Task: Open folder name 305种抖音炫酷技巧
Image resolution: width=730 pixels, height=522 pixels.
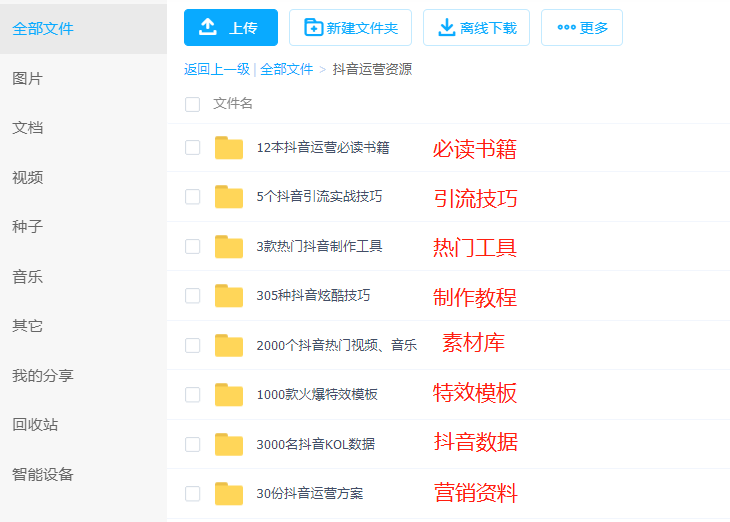Action: pyautogui.click(x=313, y=296)
